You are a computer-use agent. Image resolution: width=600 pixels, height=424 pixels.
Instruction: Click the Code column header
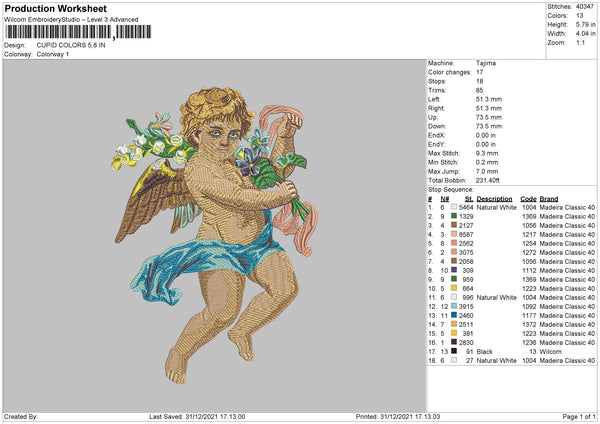528,199
